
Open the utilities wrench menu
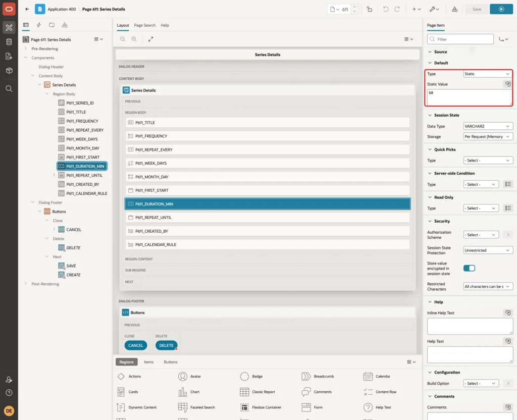click(434, 9)
